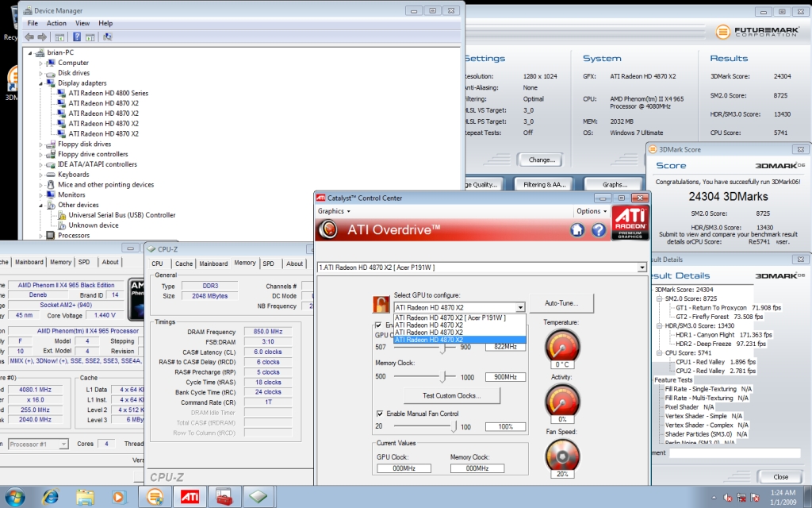Go to Catalyst Control Center home icon

[x=577, y=229]
